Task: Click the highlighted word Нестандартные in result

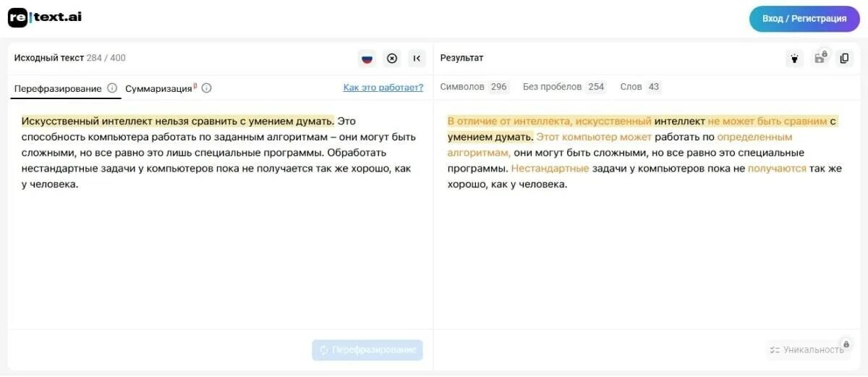Action: click(x=550, y=169)
